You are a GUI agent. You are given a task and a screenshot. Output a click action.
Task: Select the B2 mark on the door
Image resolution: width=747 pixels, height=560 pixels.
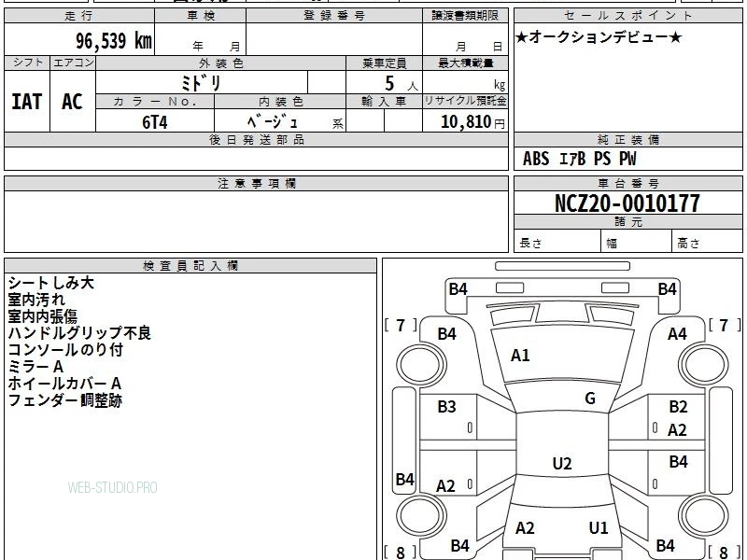click(678, 406)
